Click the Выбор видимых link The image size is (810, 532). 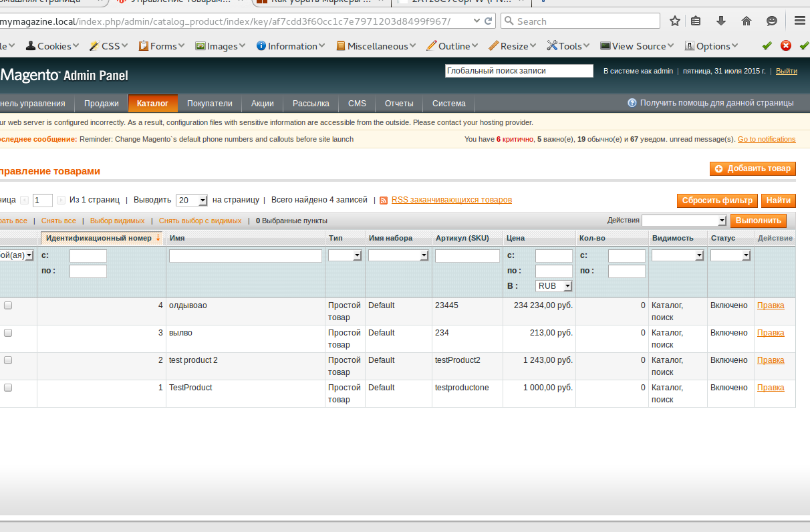click(x=117, y=221)
